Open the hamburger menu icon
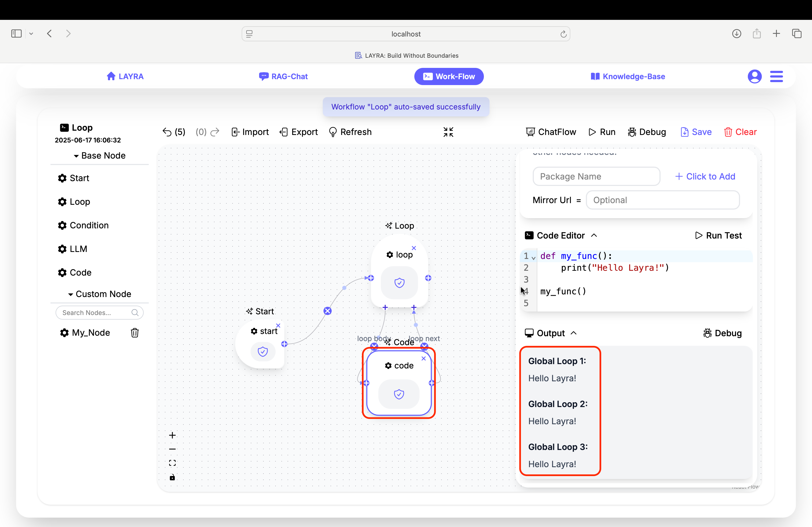 pyautogui.click(x=776, y=76)
